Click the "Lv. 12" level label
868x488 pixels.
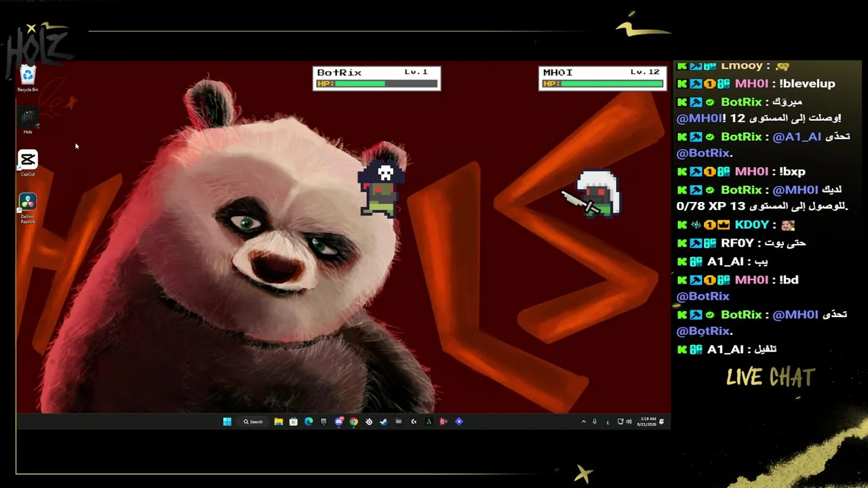(645, 72)
